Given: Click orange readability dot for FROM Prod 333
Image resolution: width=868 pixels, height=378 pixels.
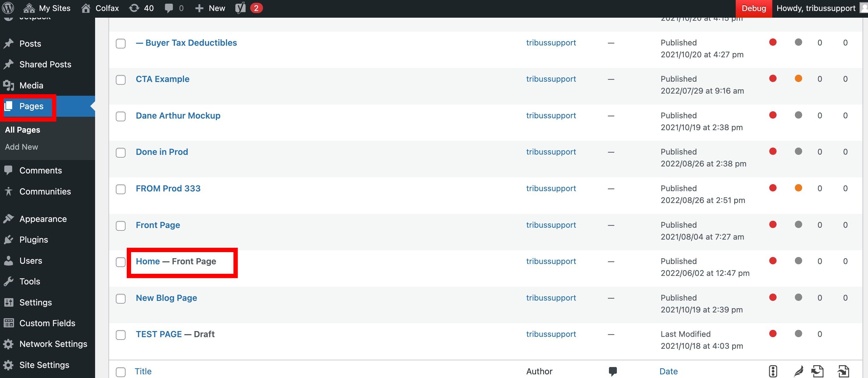Looking at the screenshot, I should click(798, 188).
